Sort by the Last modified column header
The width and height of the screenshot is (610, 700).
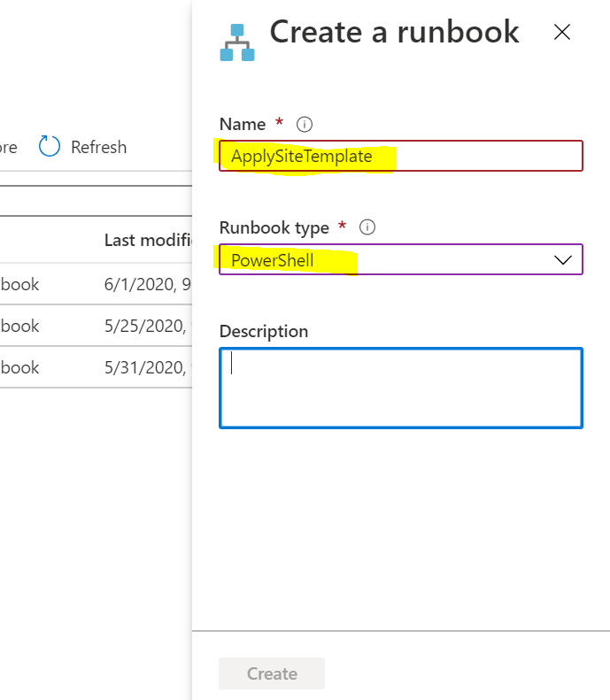147,240
